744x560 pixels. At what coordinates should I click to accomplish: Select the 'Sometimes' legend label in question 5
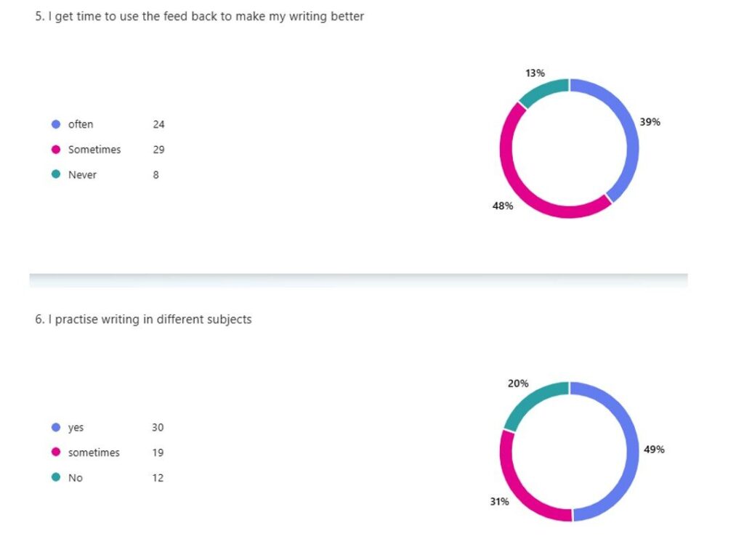click(x=94, y=150)
